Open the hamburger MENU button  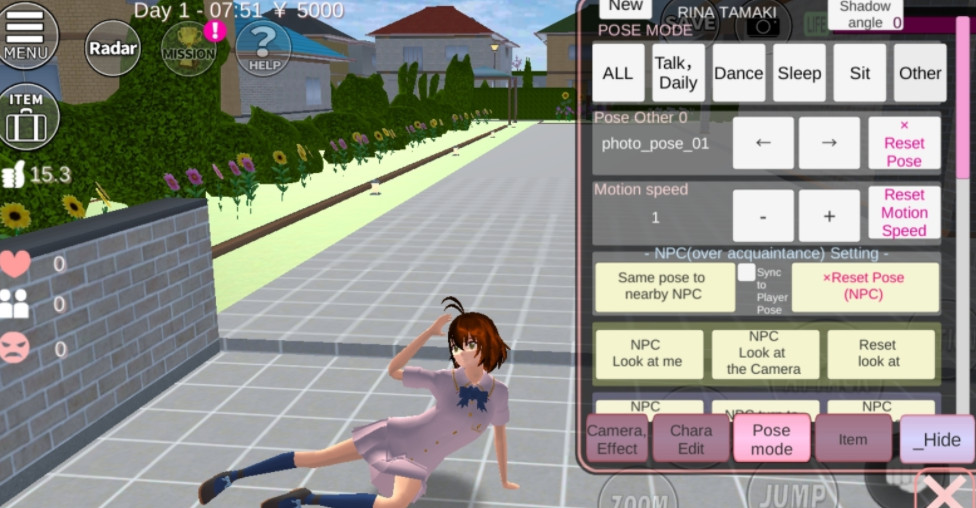26,34
